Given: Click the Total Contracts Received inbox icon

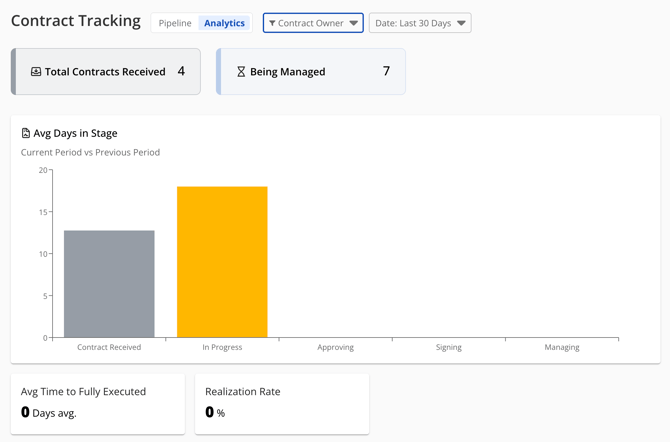Looking at the screenshot, I should pyautogui.click(x=36, y=72).
